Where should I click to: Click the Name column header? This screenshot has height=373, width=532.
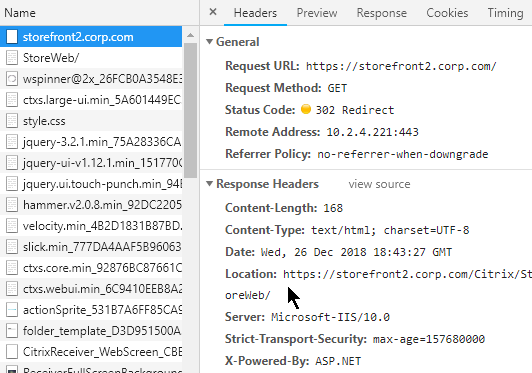point(20,13)
